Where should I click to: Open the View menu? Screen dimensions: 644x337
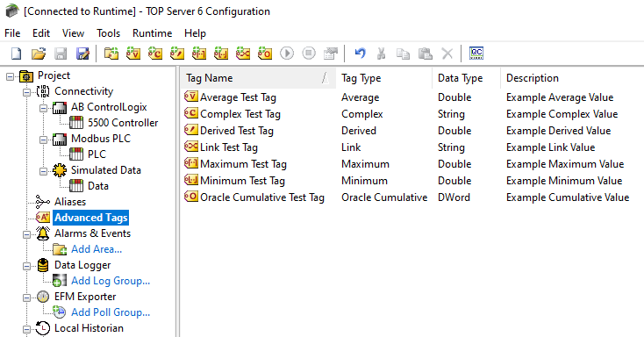click(x=73, y=33)
